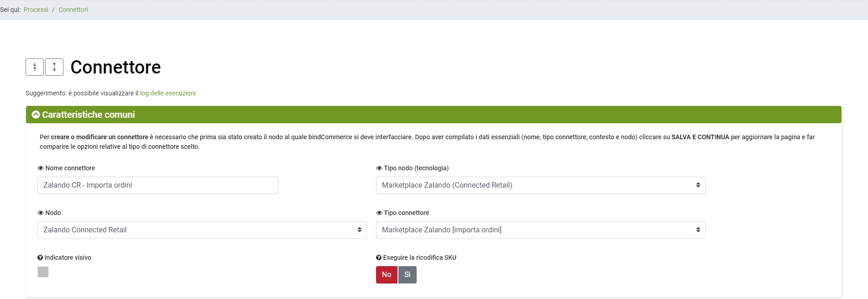Open the log delle esecuzioni link
The width and height of the screenshot is (868, 299).
click(x=167, y=93)
